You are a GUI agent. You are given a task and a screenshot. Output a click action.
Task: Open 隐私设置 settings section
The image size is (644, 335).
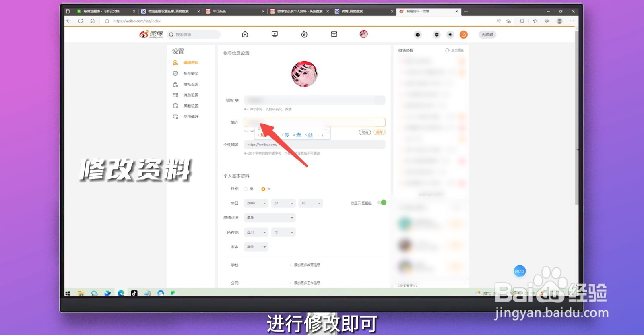point(191,85)
